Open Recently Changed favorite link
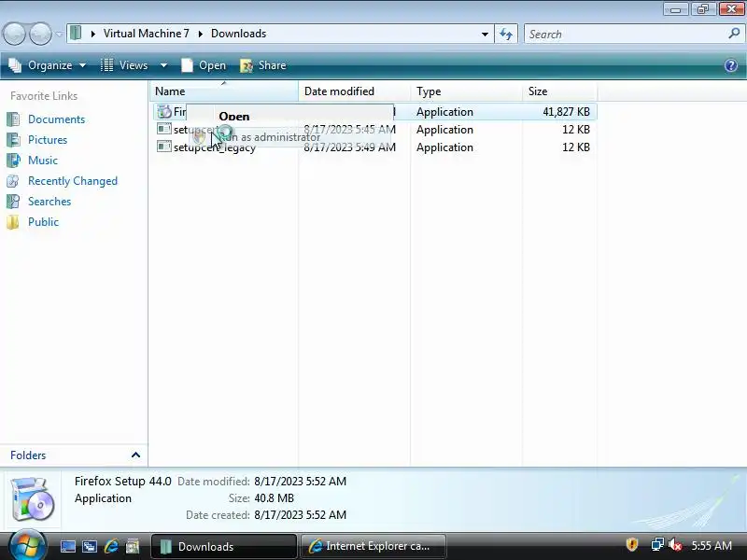The image size is (747, 560). coord(73,181)
